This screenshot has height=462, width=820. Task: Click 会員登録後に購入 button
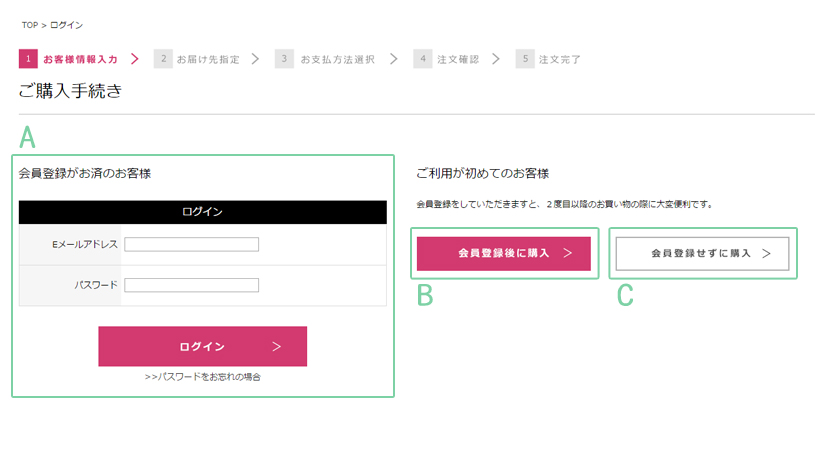click(504, 254)
